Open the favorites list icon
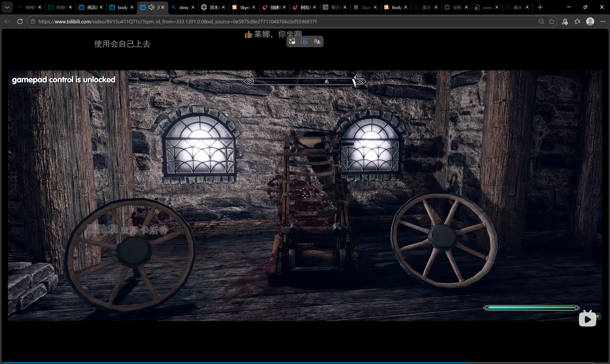Image resolution: width=610 pixels, height=364 pixels. (577, 22)
